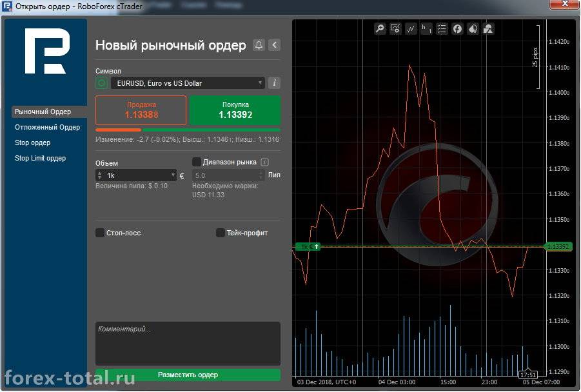This screenshot has width=581, height=392.
Task: Select the Stop Limit ордер tab
Action: tap(40, 158)
